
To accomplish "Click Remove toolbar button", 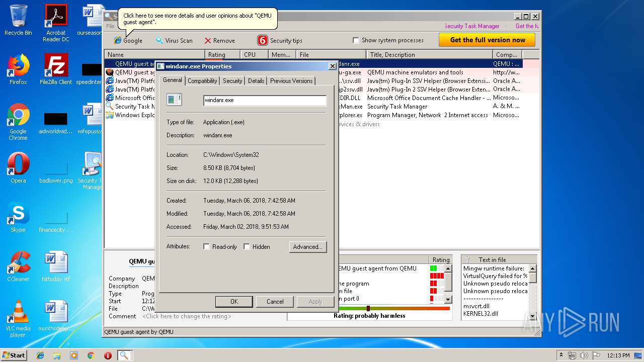I will pyautogui.click(x=219, y=40).
